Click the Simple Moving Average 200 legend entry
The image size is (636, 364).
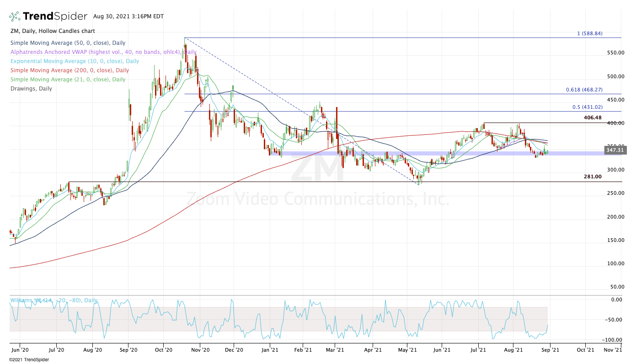[69, 70]
